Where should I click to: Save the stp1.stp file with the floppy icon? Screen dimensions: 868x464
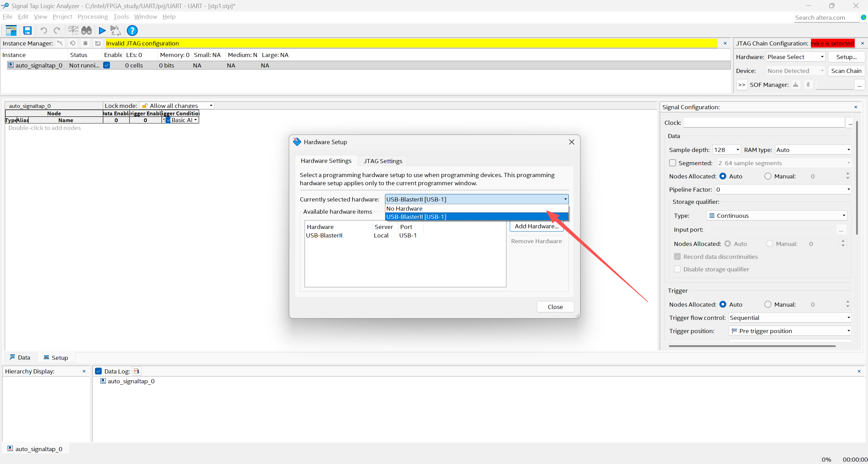[x=27, y=31]
